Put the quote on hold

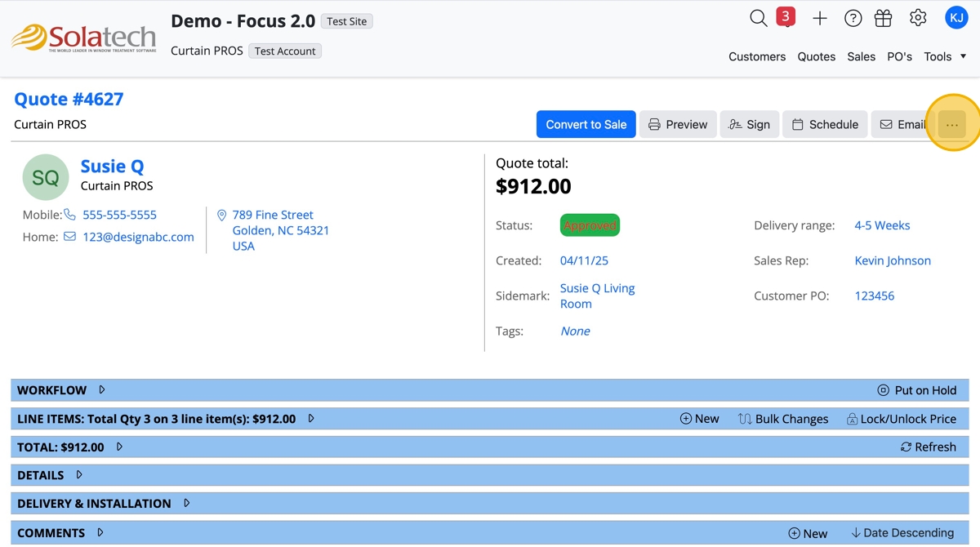(x=916, y=390)
